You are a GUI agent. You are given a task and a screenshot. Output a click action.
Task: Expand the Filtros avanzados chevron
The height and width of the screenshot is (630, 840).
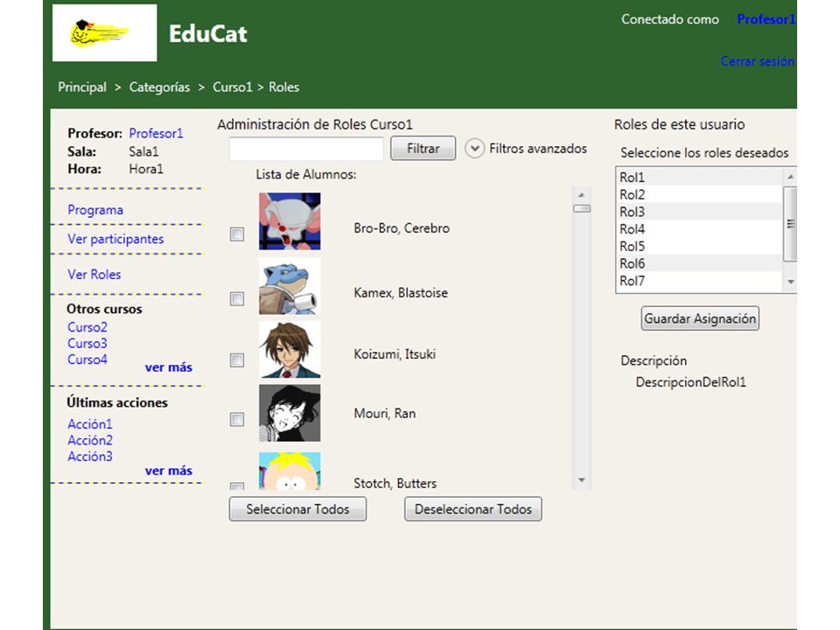coord(474,149)
